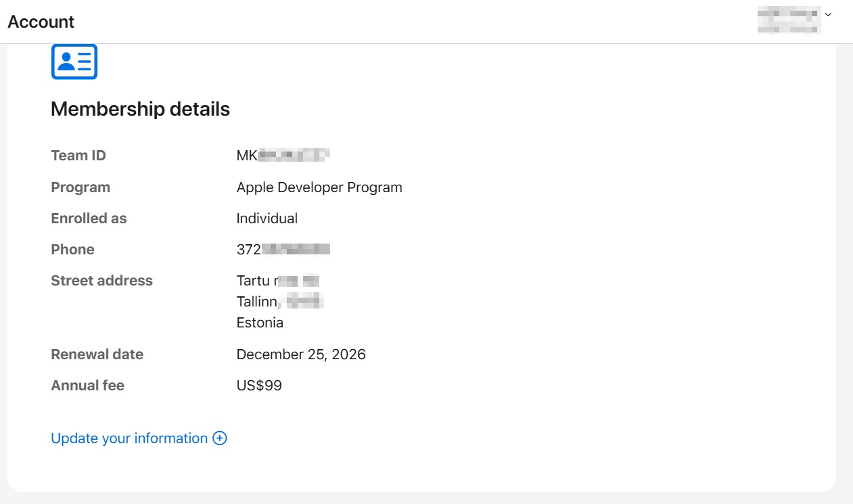This screenshot has height=504, width=853.
Task: Select the Team ID label
Action: click(78, 156)
